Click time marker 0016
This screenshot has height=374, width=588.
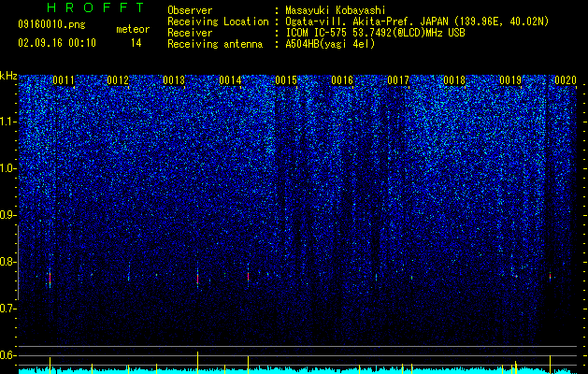coord(342,80)
